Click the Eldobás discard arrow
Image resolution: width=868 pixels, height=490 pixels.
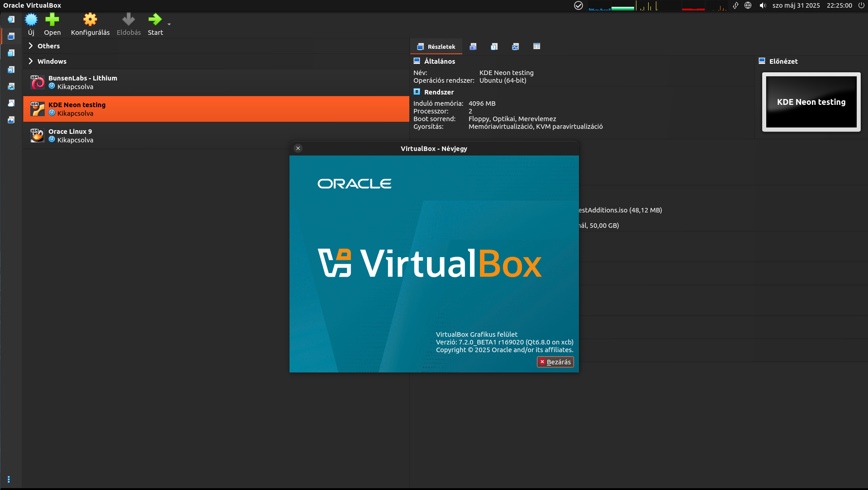(128, 19)
